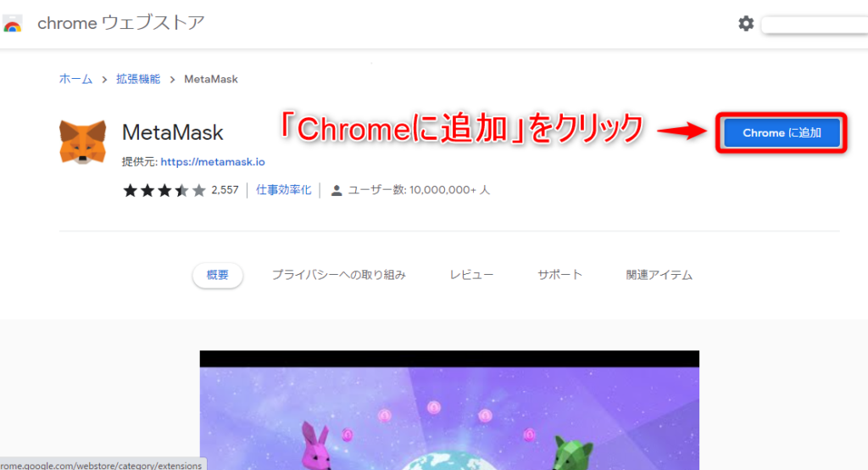Open the レビュー tab

471,275
